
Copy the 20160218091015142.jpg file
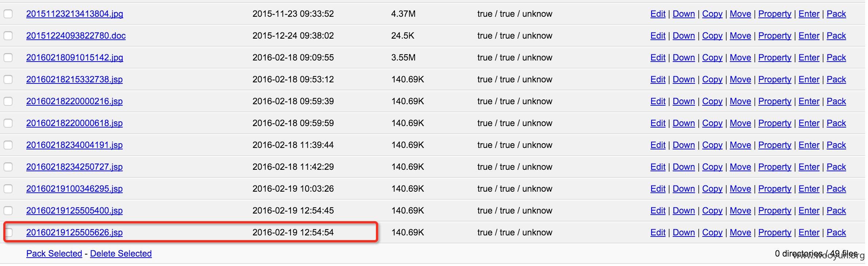712,58
